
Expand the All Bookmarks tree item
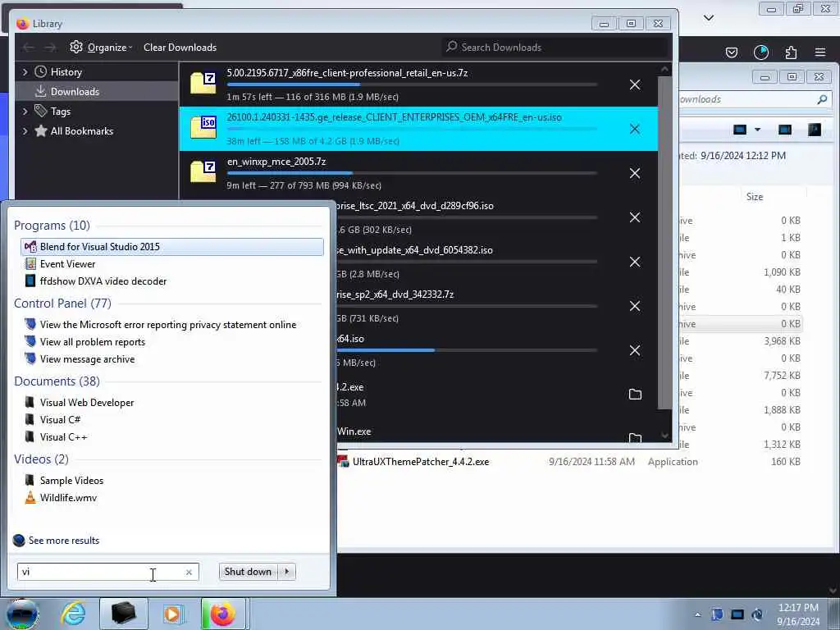25,131
